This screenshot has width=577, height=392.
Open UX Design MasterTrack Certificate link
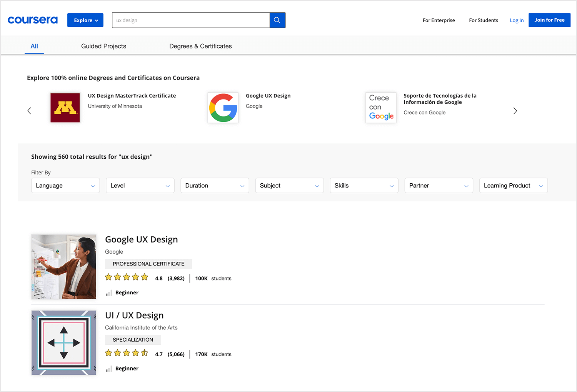click(x=132, y=96)
